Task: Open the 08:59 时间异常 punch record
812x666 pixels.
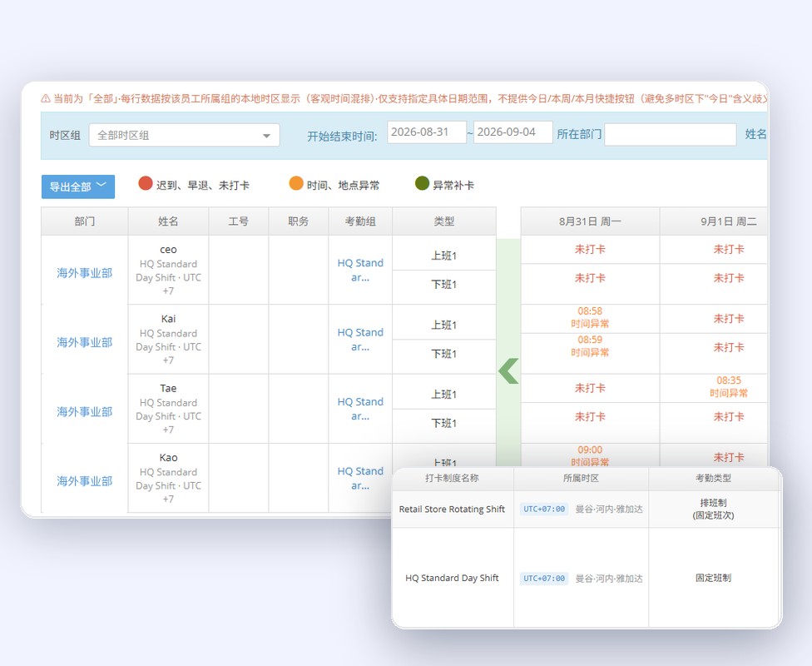Action: pos(590,345)
